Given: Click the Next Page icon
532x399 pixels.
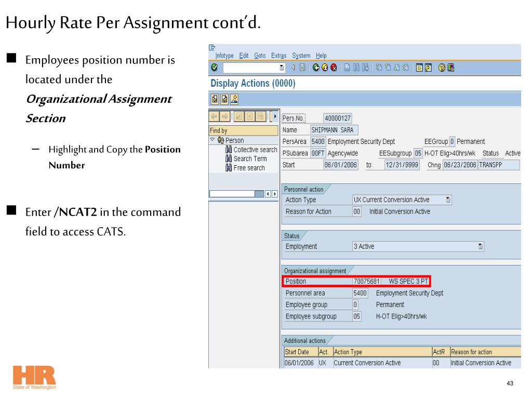Looking at the screenshot, I should click(396, 68).
